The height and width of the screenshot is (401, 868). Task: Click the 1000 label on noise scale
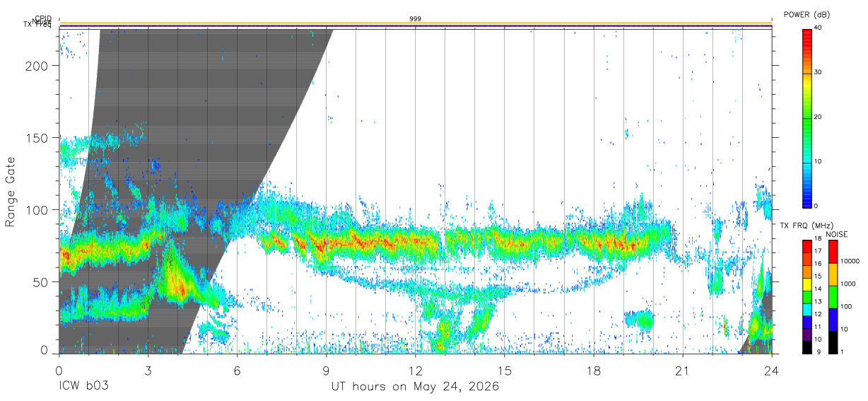pyautogui.click(x=848, y=284)
